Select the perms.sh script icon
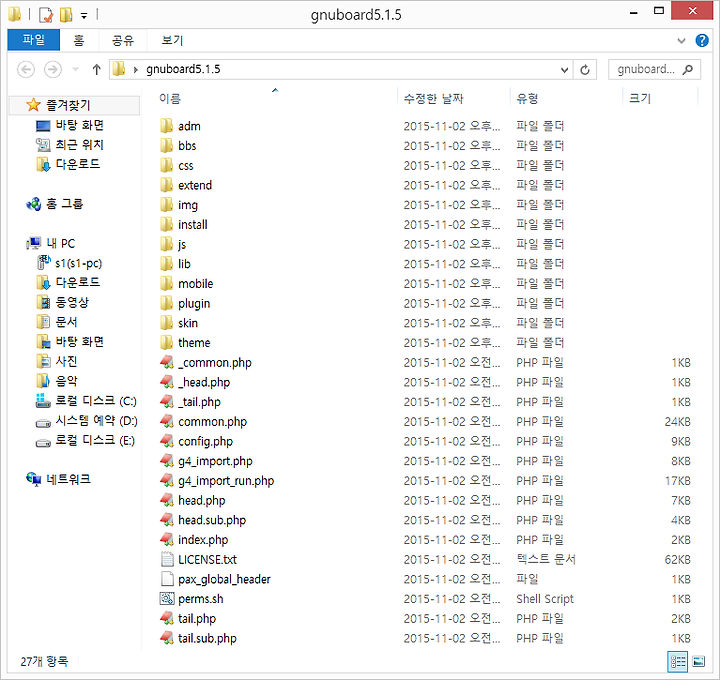Viewport: 720px width, 680px height. click(x=167, y=599)
